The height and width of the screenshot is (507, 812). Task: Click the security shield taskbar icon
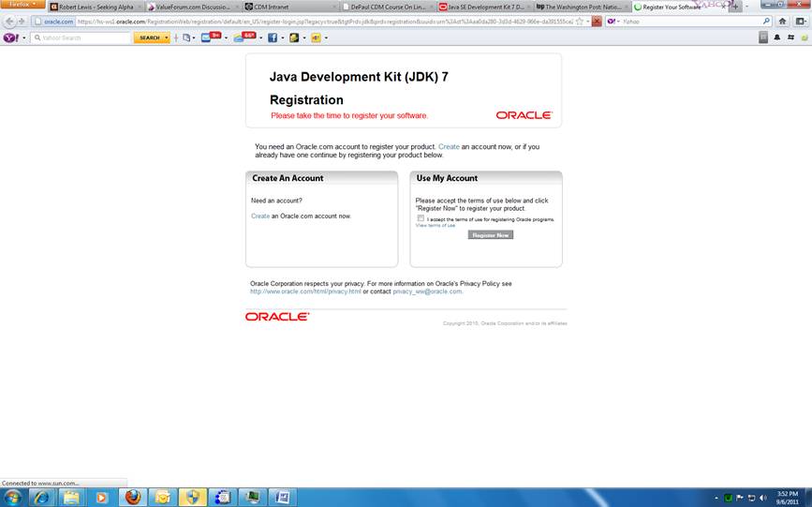pos(193,498)
